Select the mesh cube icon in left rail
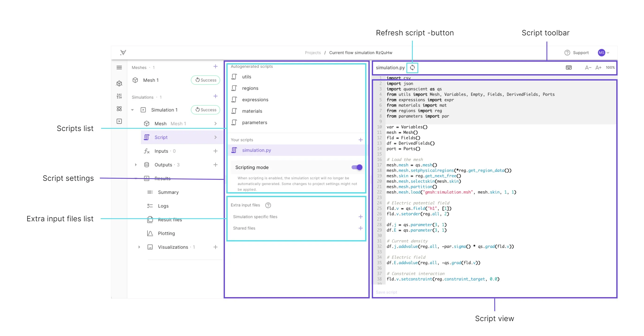Image resolution: width=644 pixels, height=336 pixels. click(x=119, y=83)
